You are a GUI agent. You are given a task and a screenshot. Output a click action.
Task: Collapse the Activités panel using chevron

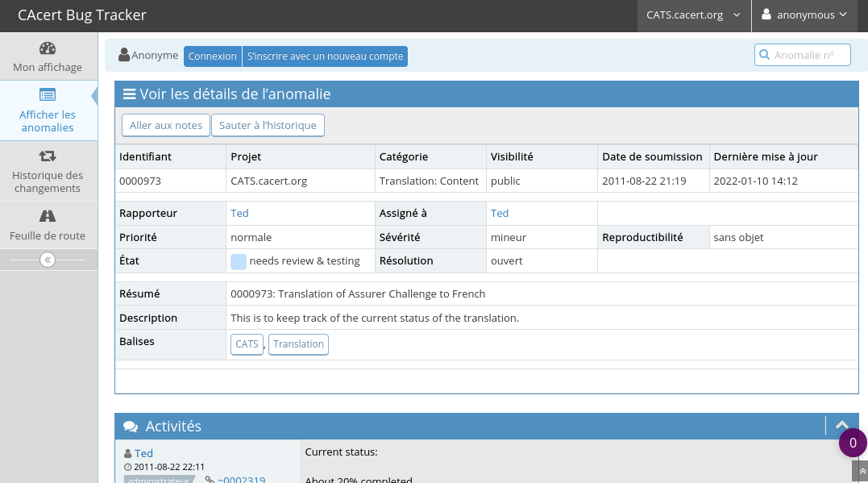coord(842,426)
